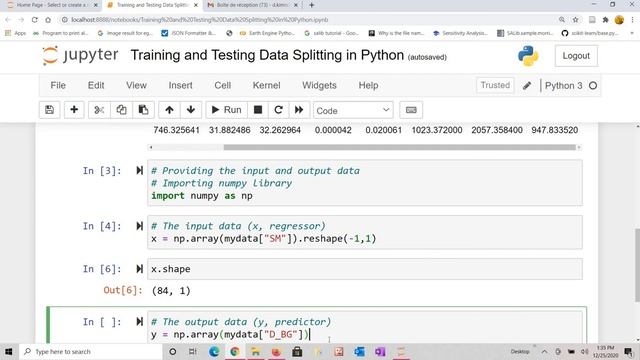Screen dimensions: 640x360
Task: Copy selected cells icon
Action: point(121,110)
